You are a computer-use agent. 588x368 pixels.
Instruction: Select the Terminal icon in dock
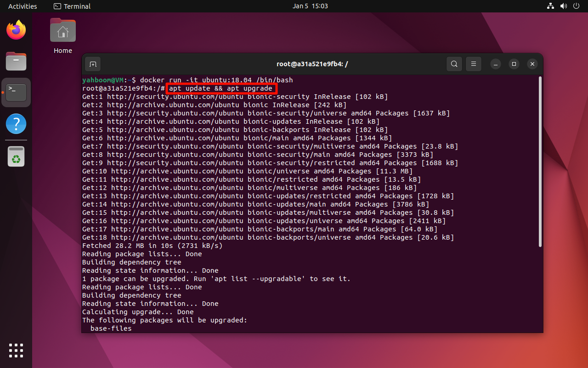[16, 92]
